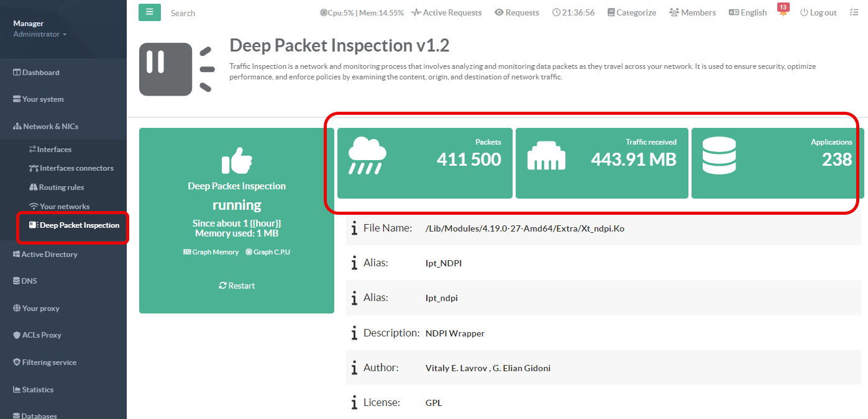
Task: Click the task list icon beside Log out
Action: click(x=853, y=12)
